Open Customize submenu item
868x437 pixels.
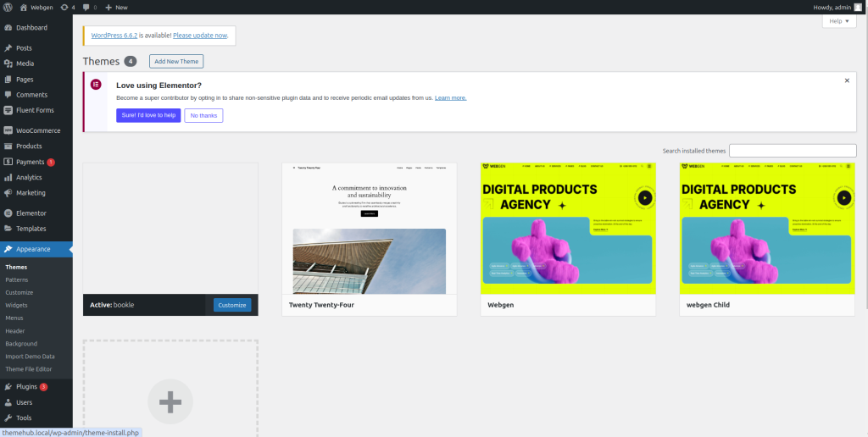19,293
